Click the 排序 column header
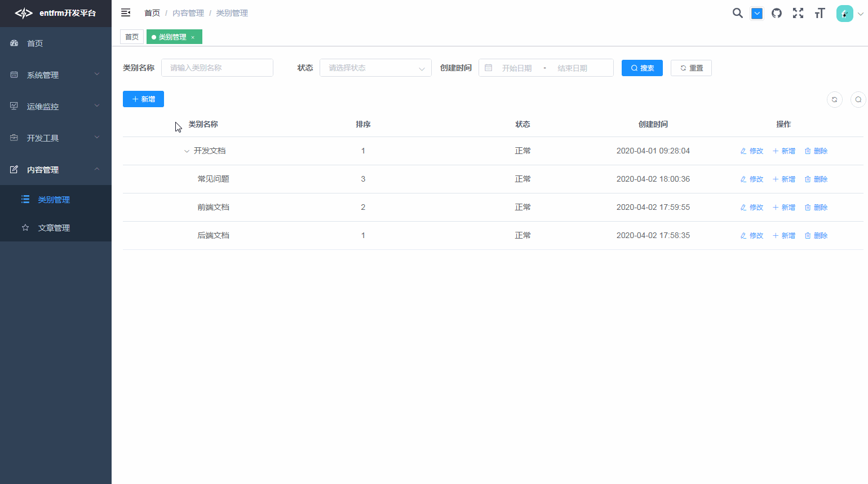This screenshot has width=868, height=484. 363,124
